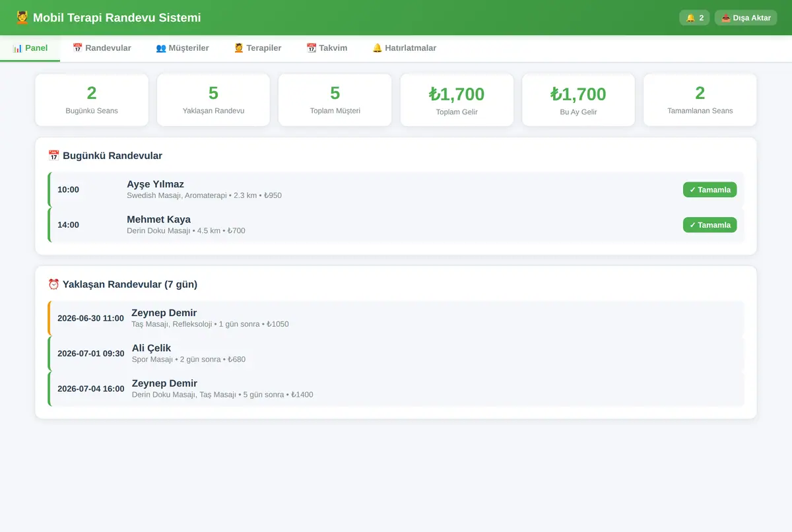This screenshot has height=532, width=792.
Task: Click the Toplam Gelir ₺1,700 card
Action: click(457, 100)
